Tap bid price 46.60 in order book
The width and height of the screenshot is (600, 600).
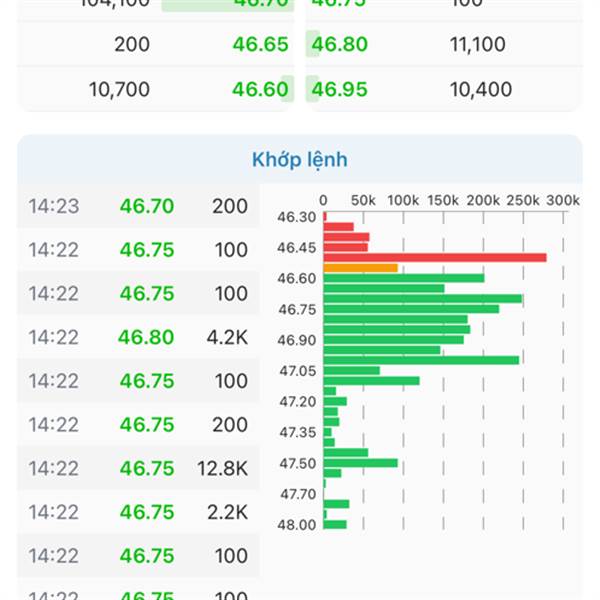pos(260,90)
